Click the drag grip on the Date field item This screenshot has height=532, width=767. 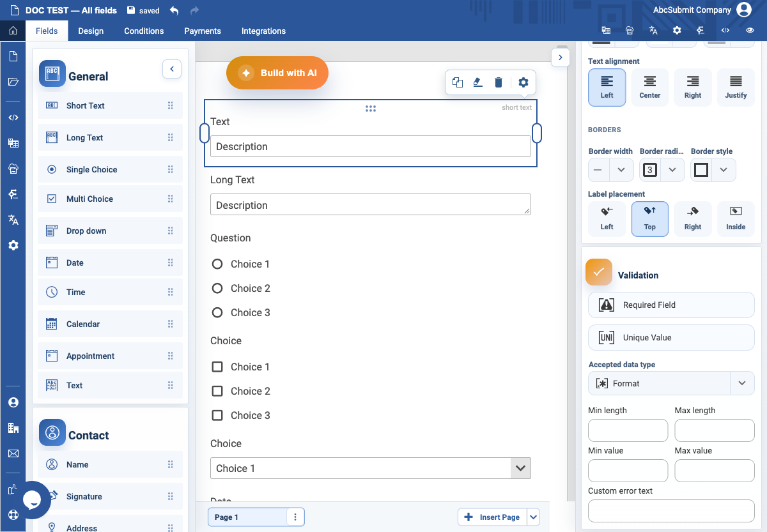(171, 262)
